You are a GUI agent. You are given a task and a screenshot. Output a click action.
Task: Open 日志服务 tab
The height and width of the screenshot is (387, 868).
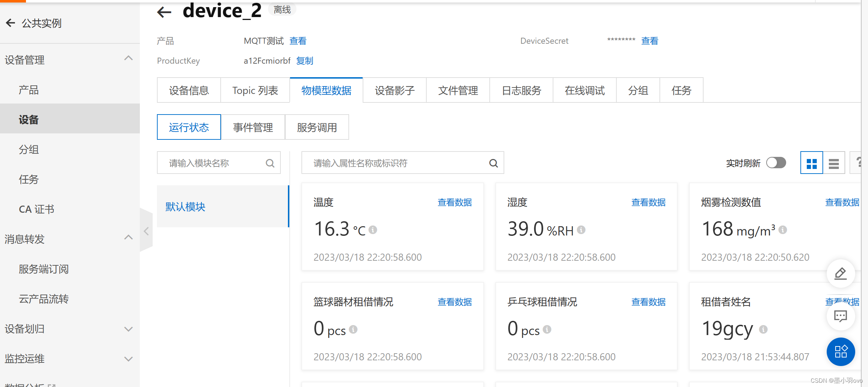521,90
